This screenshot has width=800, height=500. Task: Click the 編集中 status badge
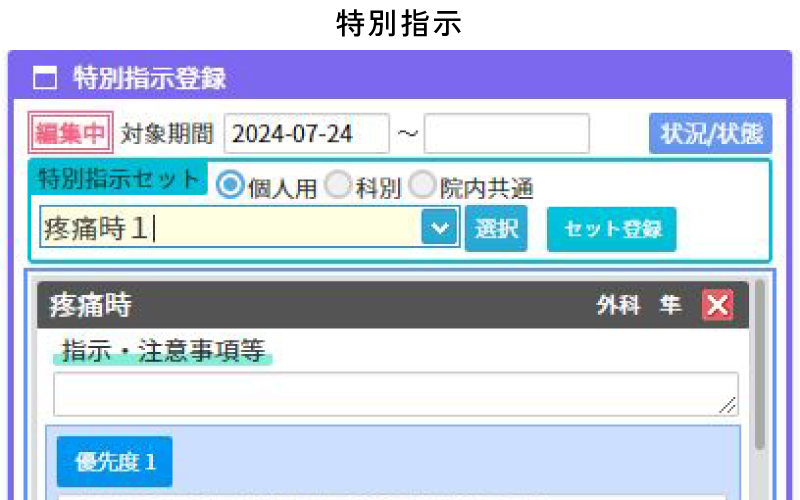click(71, 133)
